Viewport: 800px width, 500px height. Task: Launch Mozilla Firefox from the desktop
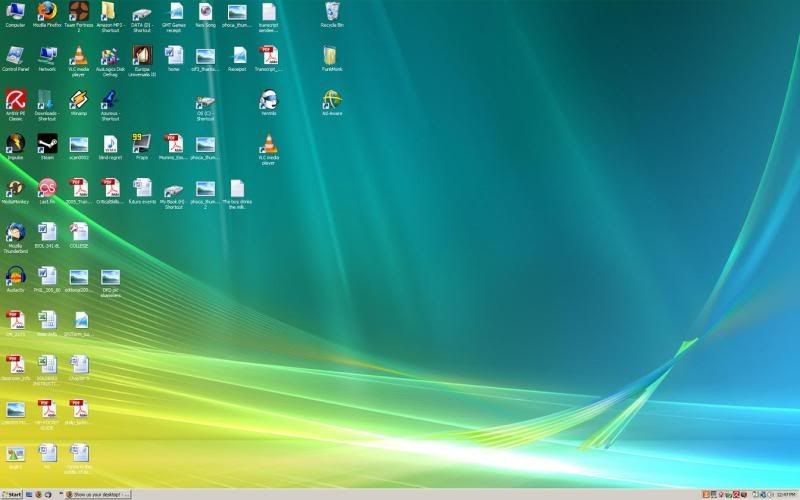coord(47,14)
